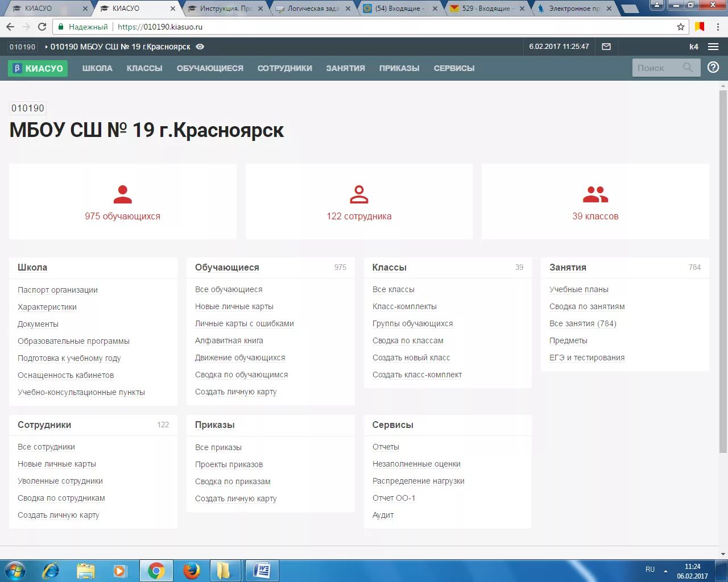Viewport: 728px width, 582px height.
Task: Open Internet Explorer from taskbar
Action: tap(51, 571)
